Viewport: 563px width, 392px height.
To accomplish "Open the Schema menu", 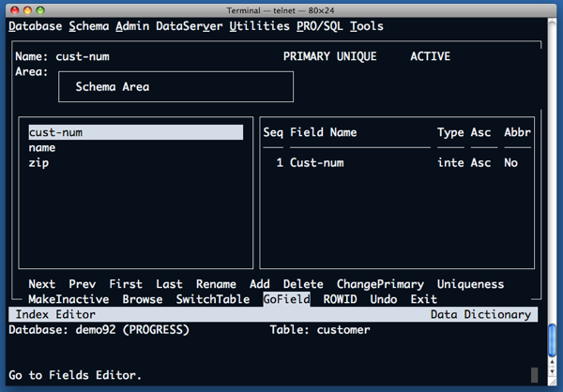I will tap(89, 26).
